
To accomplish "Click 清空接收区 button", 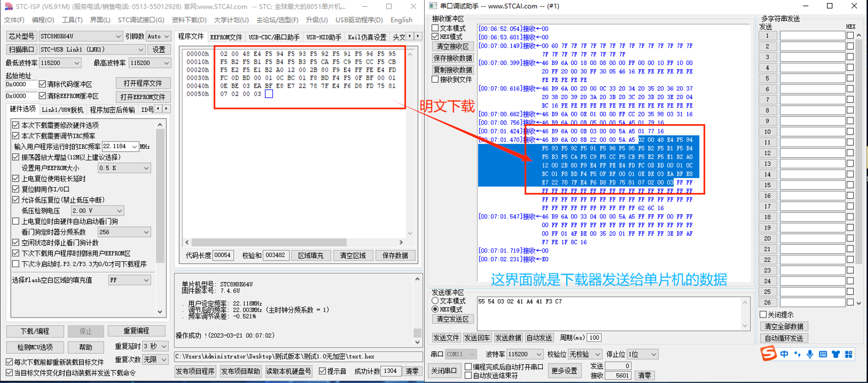I will point(453,46).
